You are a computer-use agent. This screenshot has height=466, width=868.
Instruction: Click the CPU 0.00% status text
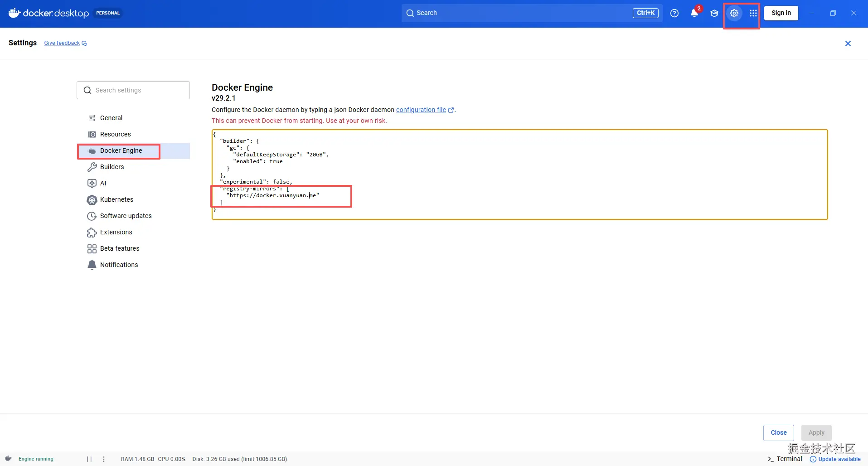coord(172,459)
